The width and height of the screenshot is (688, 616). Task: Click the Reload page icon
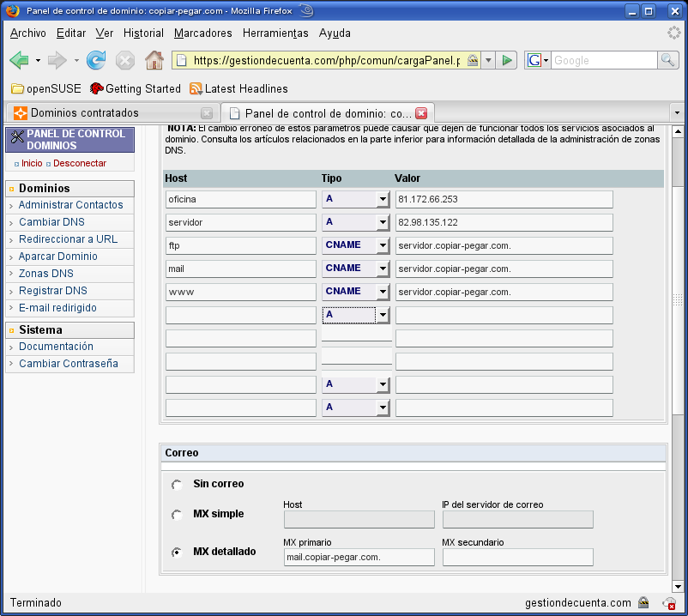point(96,60)
